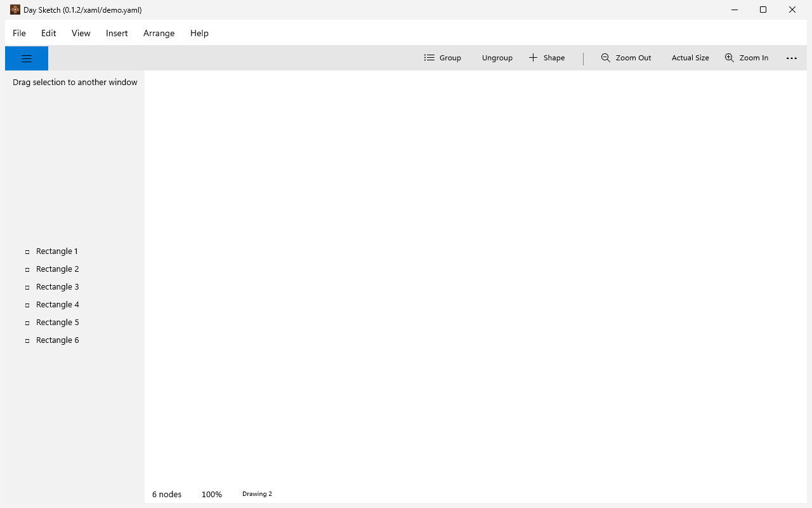Click the window title 'Day Sketch (0.1.2/xaml/demo.yaml)'
This screenshot has height=508, width=812.
82,10
